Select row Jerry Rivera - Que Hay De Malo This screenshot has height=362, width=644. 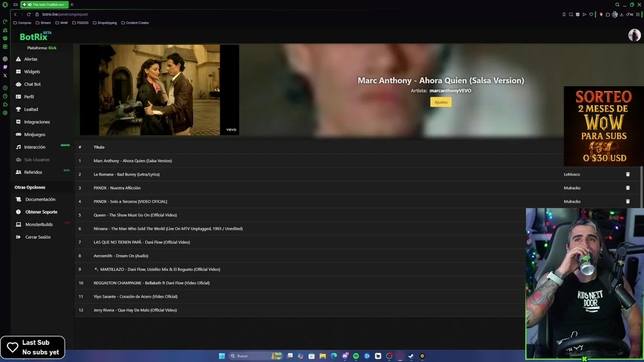click(300, 310)
